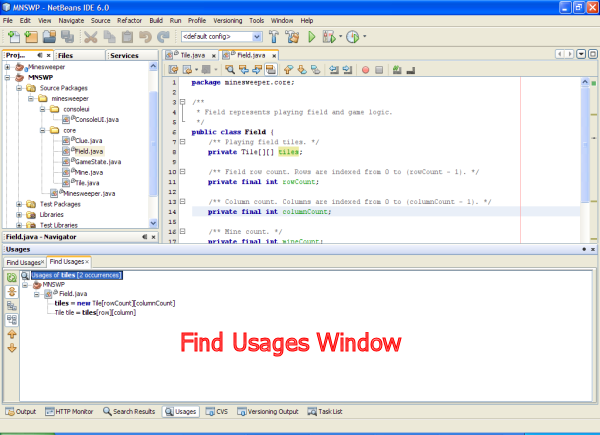Image resolution: width=600 pixels, height=435 pixels.
Task: Click the Profile Main Project clock icon
Action: coord(352,37)
